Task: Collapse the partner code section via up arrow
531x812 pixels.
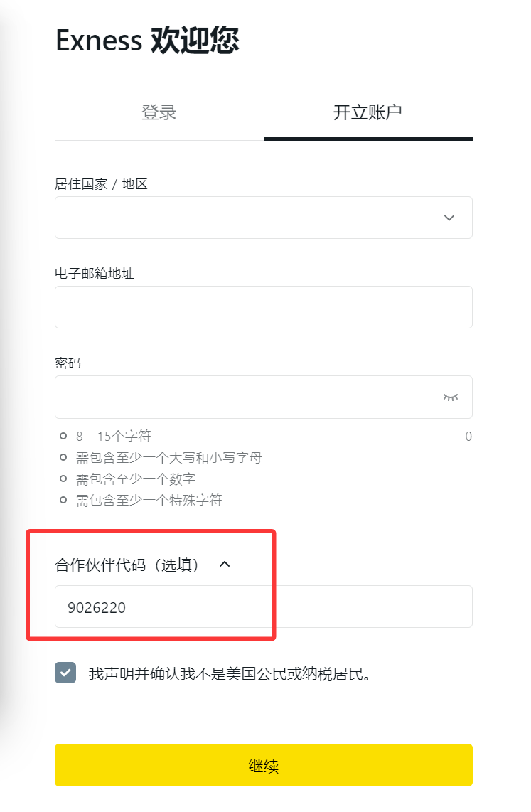Action: coord(225,564)
